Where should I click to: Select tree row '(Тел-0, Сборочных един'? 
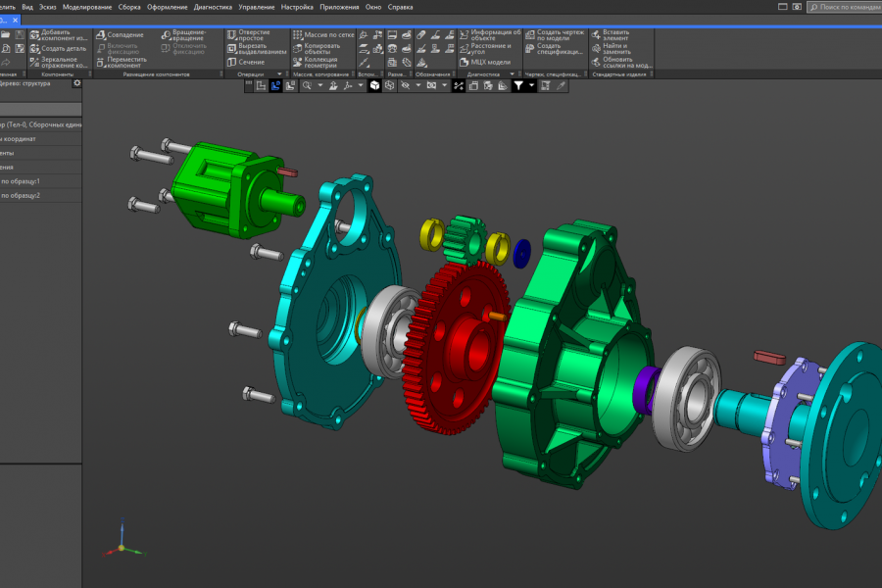point(40,124)
